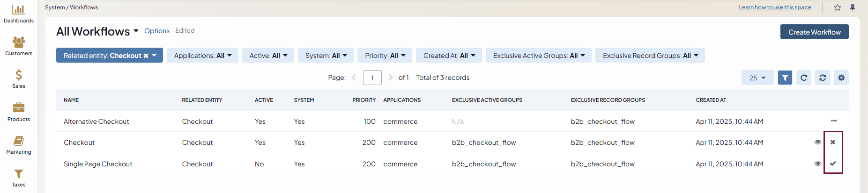Open the 25 per page dropdown
This screenshot has width=868, height=193.
pos(757,78)
